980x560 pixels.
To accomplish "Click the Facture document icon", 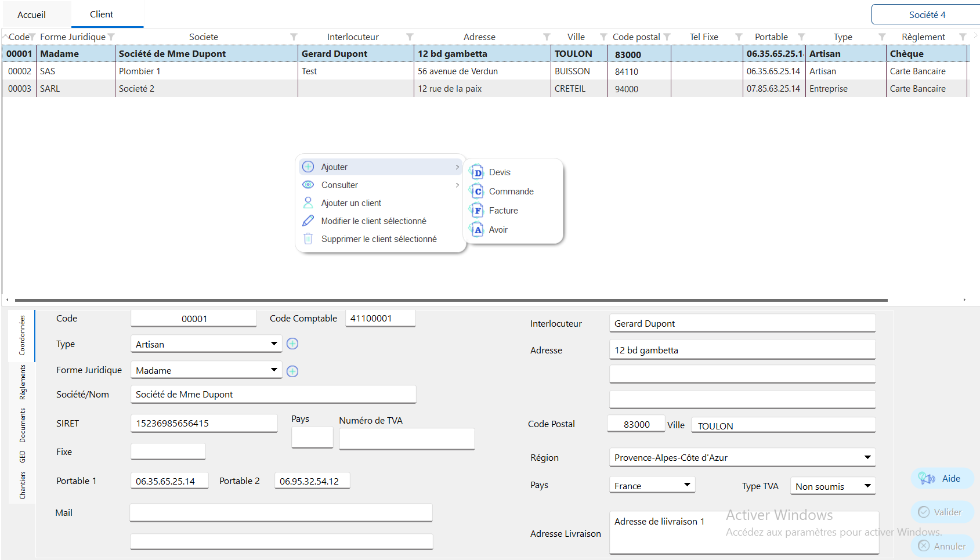I will pos(476,211).
